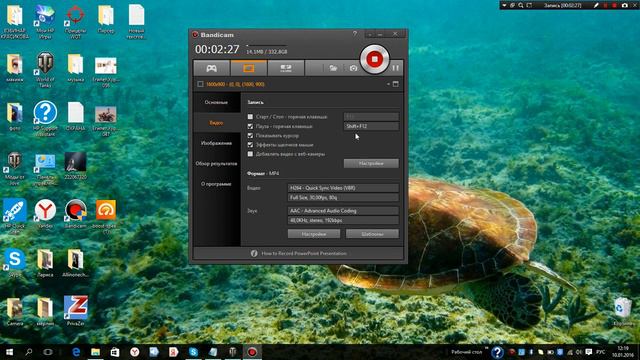
Task: Take a screenshot with the camera icon
Action: pyautogui.click(x=353, y=68)
